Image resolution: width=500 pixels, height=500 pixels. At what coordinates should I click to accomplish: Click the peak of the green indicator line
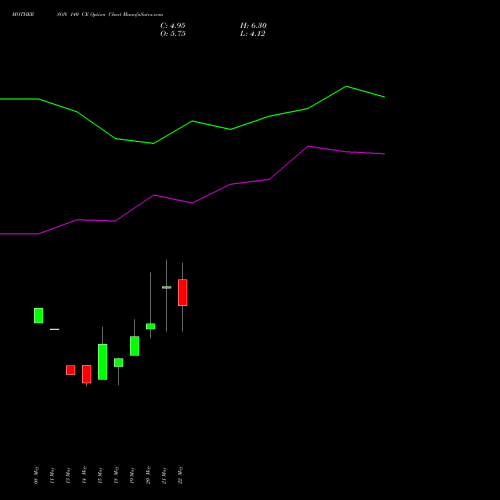(346, 86)
